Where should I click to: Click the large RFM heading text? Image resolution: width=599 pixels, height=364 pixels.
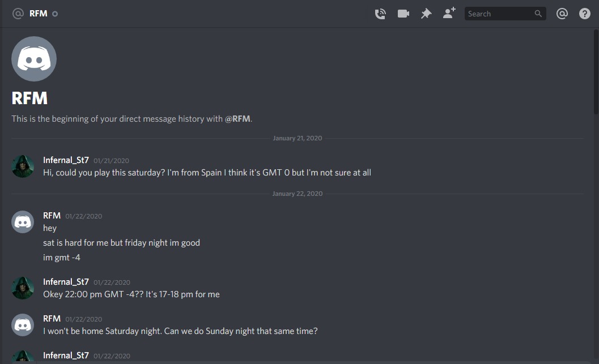(29, 99)
